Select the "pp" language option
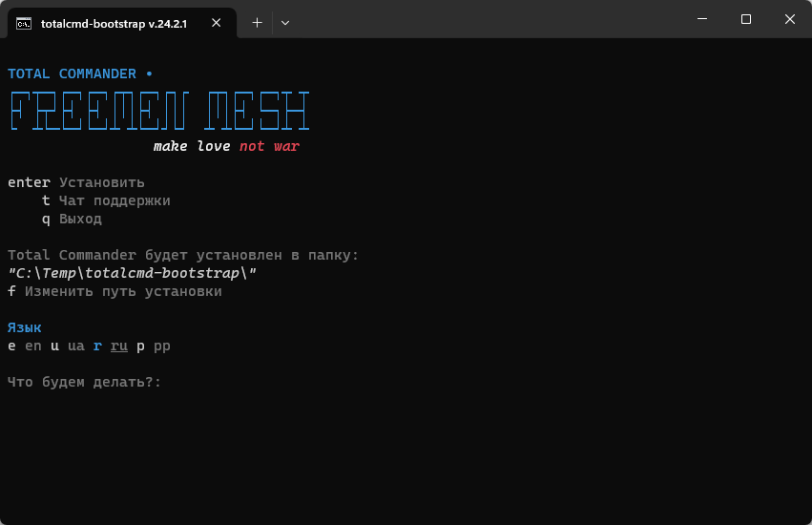 click(x=162, y=346)
